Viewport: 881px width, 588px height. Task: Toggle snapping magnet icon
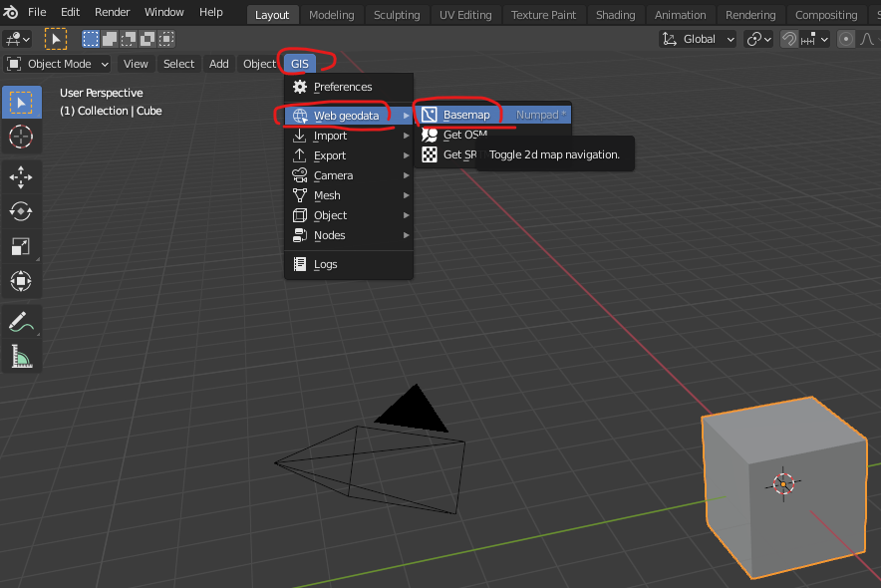pyautogui.click(x=789, y=39)
